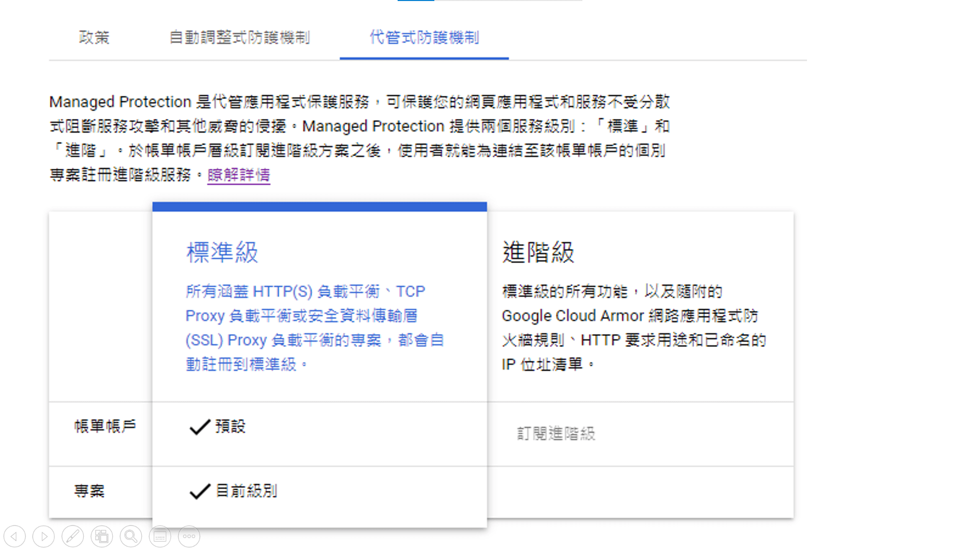Select the 標準級 tier card
This screenshot has width=980, height=551.
click(x=222, y=252)
